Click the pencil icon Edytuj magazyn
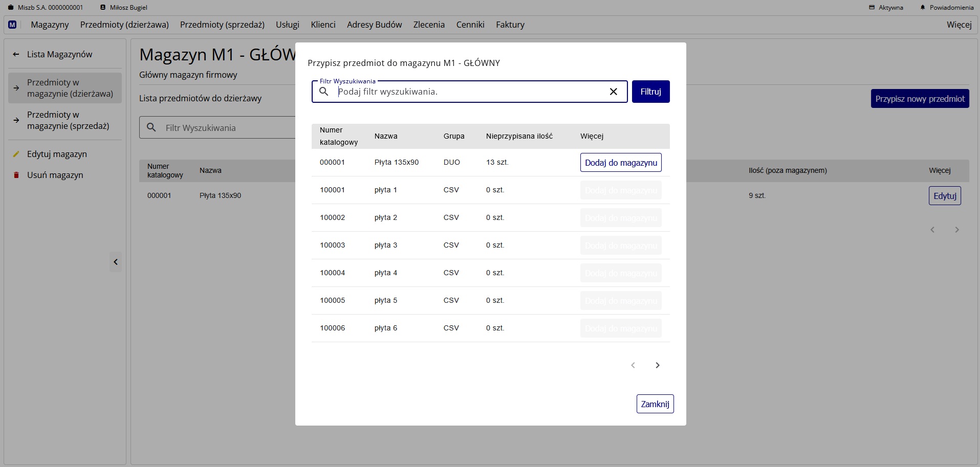This screenshot has height=467, width=980. pos(16,154)
